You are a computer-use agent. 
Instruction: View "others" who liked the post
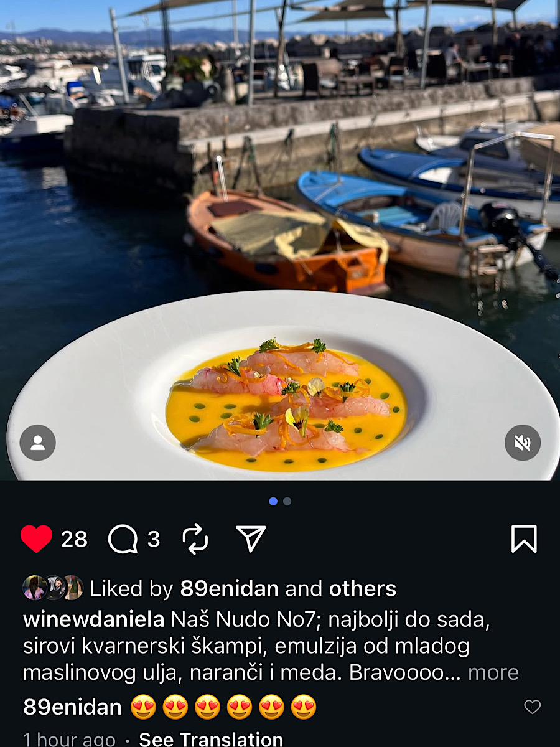point(363,588)
